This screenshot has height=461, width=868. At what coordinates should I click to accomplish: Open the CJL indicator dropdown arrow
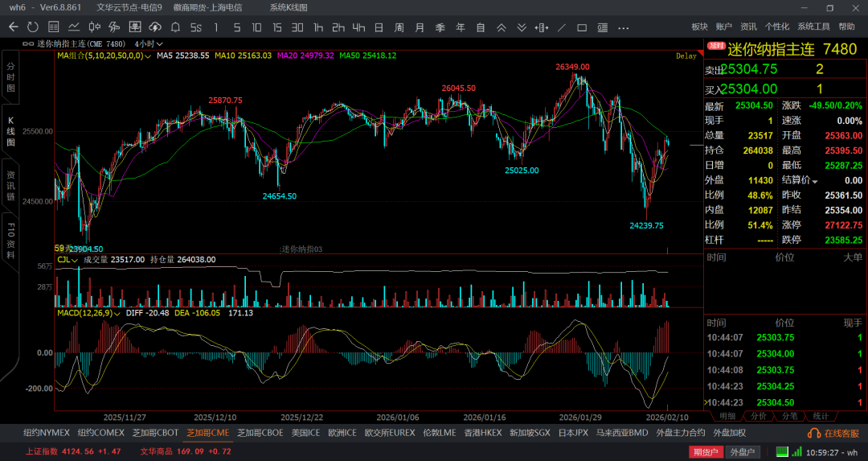pyautogui.click(x=74, y=260)
